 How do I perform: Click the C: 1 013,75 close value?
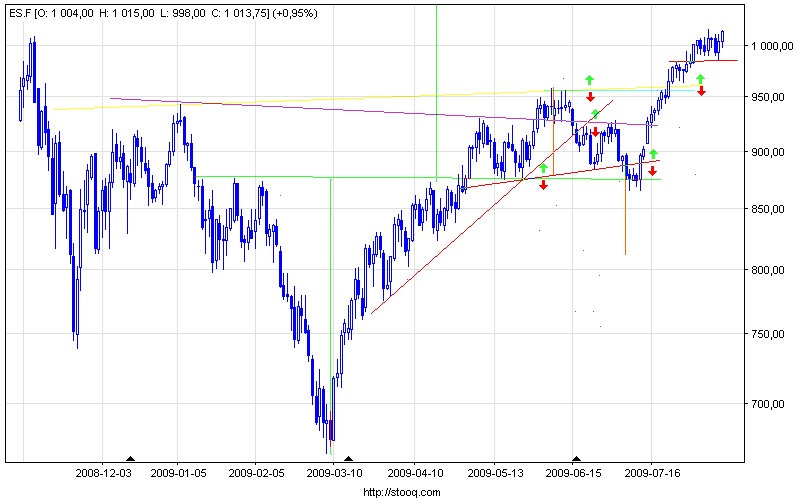[239, 14]
